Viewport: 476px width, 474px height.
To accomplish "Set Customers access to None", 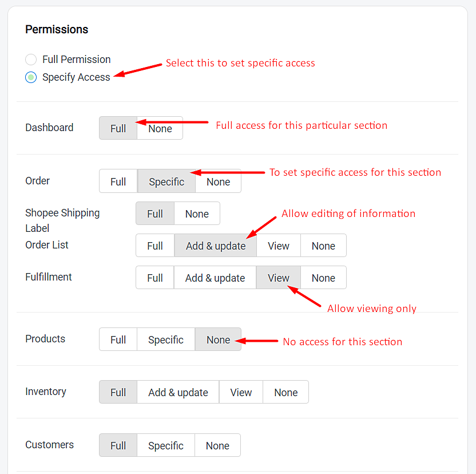I will (217, 445).
